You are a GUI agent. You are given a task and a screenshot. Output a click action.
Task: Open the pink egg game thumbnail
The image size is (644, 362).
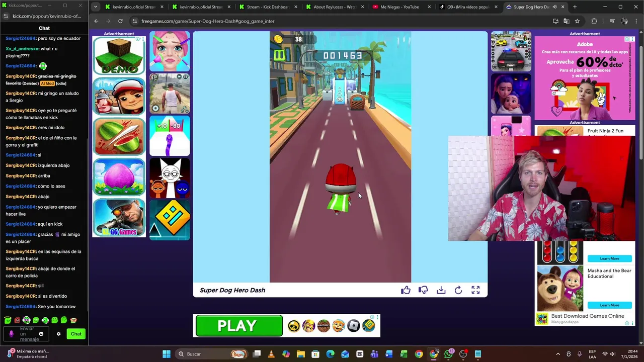tap(119, 177)
